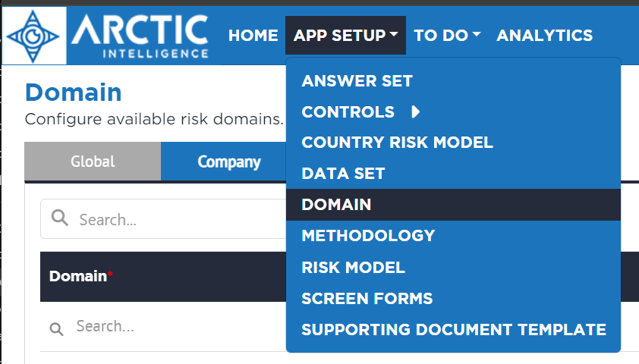
Task: Select the highlighted Domain menu item
Action: pyautogui.click(x=453, y=205)
